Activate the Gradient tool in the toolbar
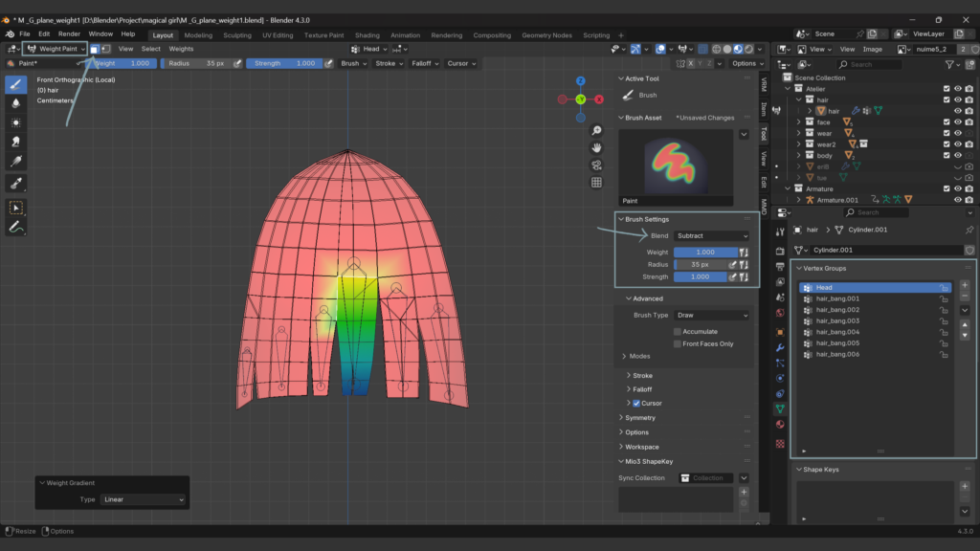 [x=16, y=161]
